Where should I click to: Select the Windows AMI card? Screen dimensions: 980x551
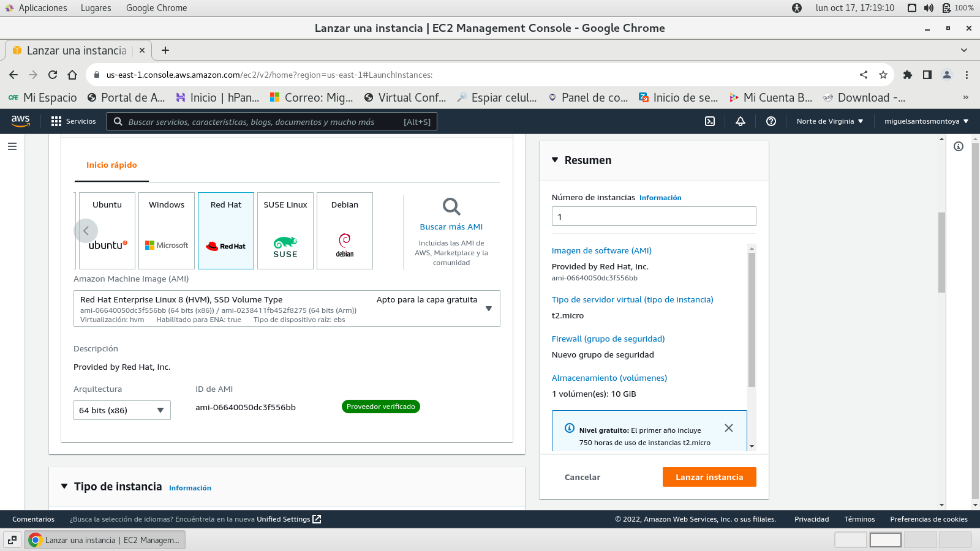tap(167, 231)
